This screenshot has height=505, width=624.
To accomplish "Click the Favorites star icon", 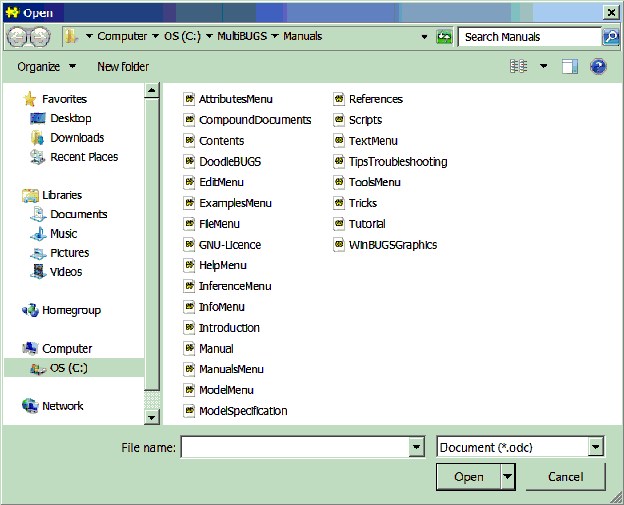I will [x=30, y=99].
